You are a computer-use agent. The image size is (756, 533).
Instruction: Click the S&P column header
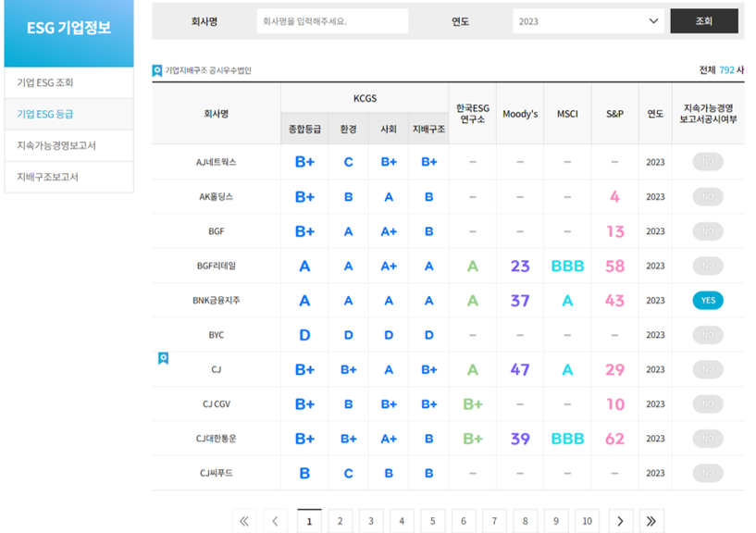pyautogui.click(x=614, y=114)
